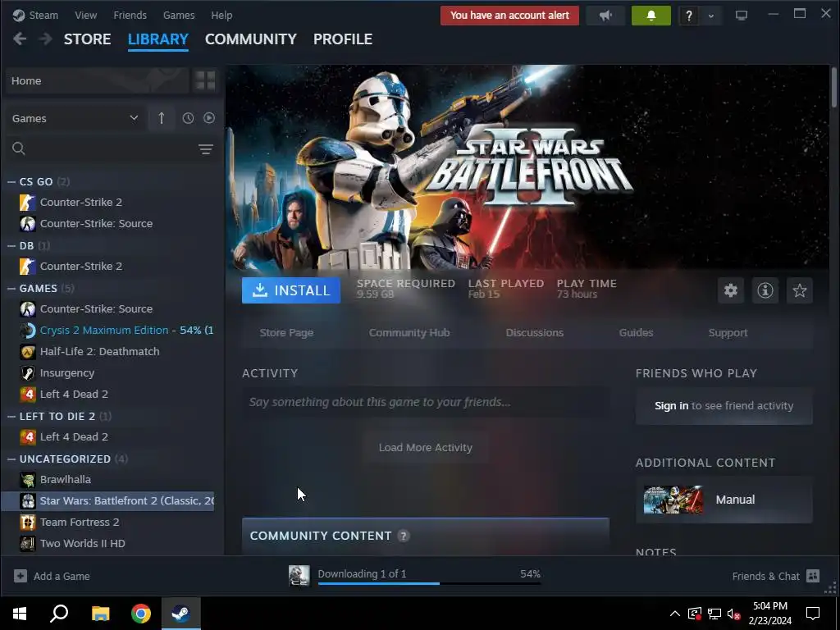Go to the COMMUNITY tab
The height and width of the screenshot is (630, 840).
click(251, 39)
